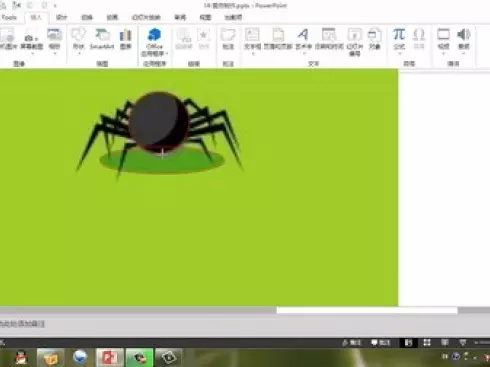
Task: Click the date and time icon
Action: [x=329, y=39]
